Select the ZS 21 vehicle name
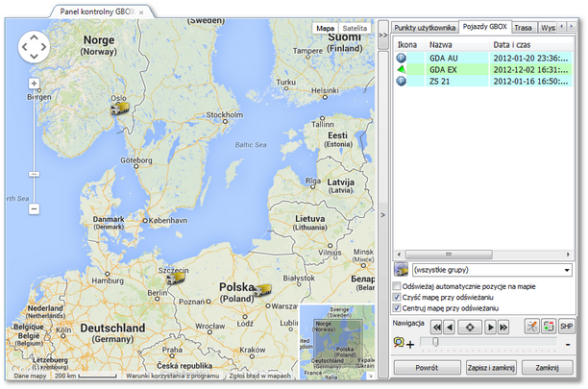 click(x=439, y=82)
